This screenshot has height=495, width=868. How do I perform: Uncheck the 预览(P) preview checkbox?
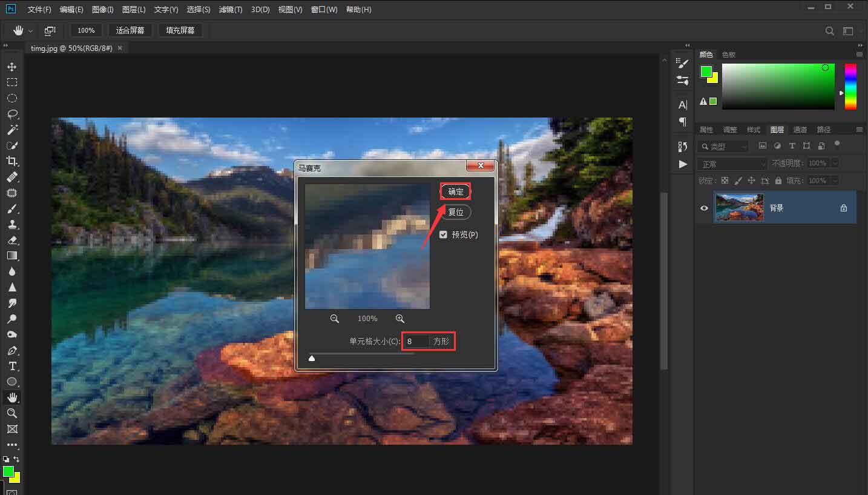pos(444,234)
